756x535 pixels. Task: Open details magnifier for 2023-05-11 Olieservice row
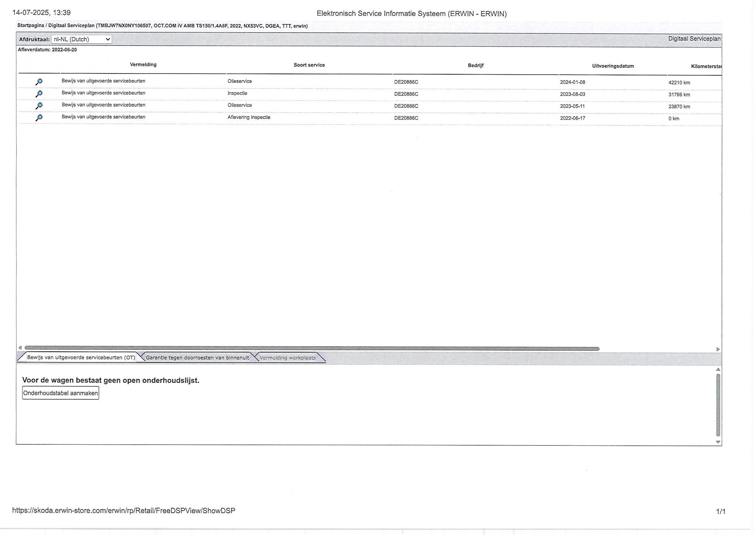click(x=39, y=106)
